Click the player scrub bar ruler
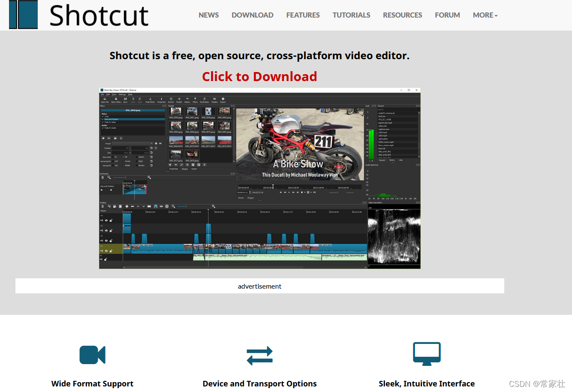Viewport: 572px width, 392px height. pos(300,187)
